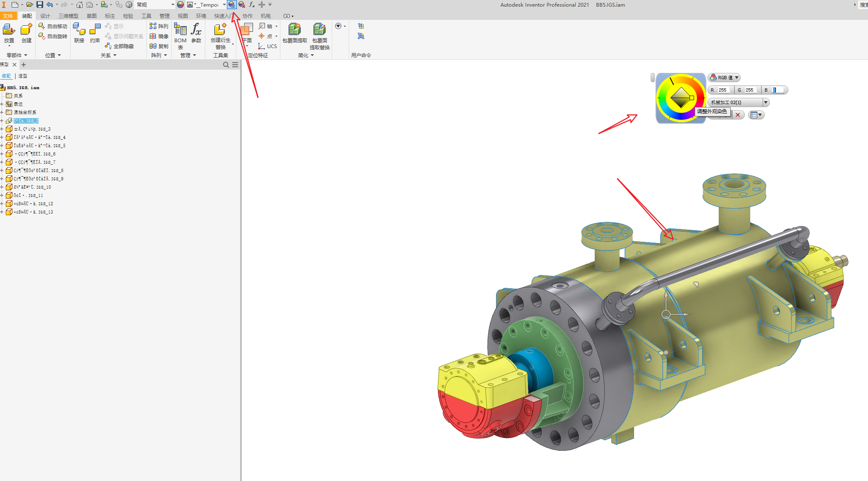Open the 机械加工 02(1) appearance dropdown
This screenshot has height=481, width=868.
(766, 102)
